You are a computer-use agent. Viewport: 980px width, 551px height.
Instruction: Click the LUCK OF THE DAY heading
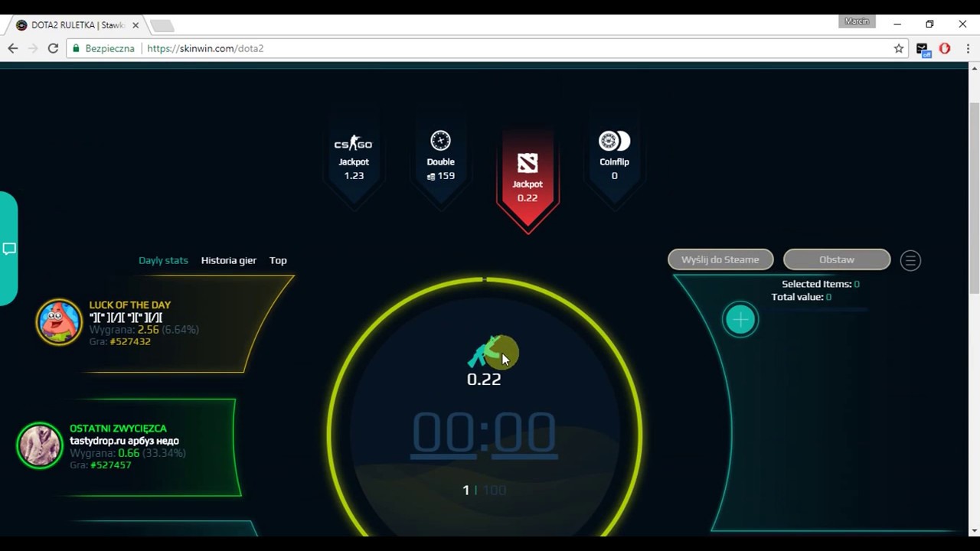[130, 305]
